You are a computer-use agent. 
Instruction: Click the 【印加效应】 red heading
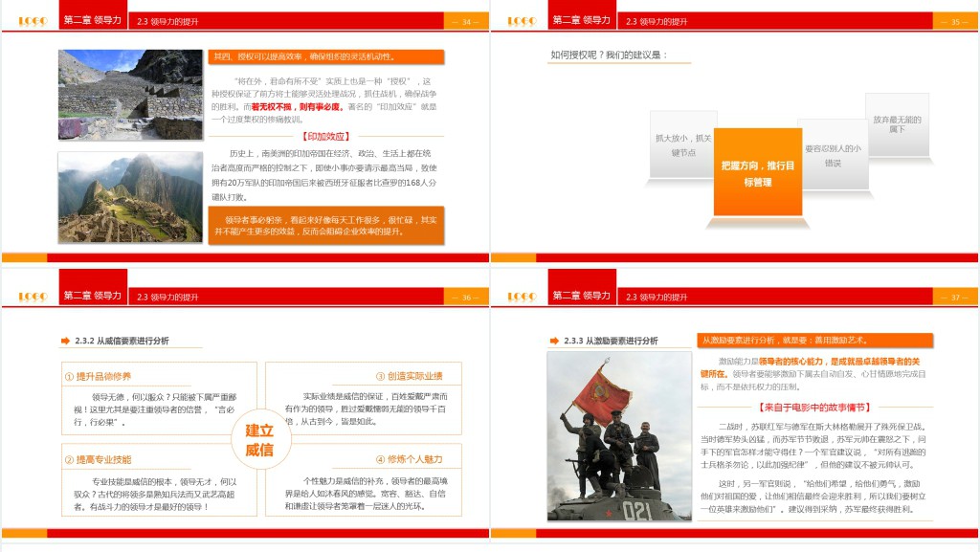click(325, 137)
